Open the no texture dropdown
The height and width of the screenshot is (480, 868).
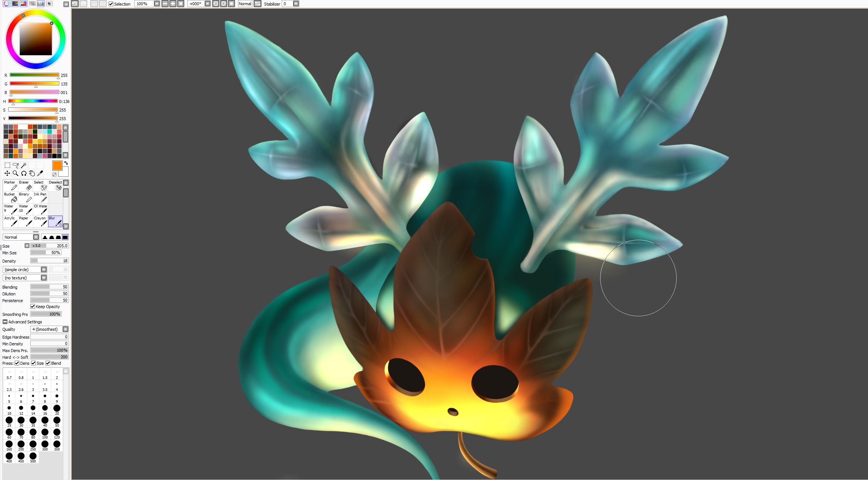click(25, 278)
